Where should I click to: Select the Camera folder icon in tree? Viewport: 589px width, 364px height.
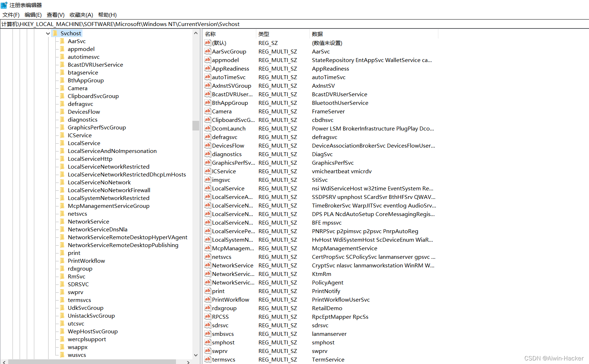pos(63,88)
